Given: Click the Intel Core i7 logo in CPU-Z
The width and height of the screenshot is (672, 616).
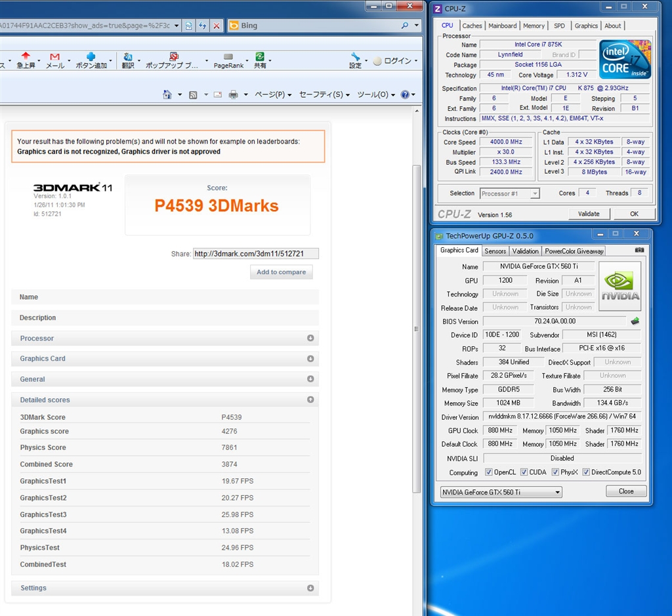Looking at the screenshot, I should tap(625, 59).
